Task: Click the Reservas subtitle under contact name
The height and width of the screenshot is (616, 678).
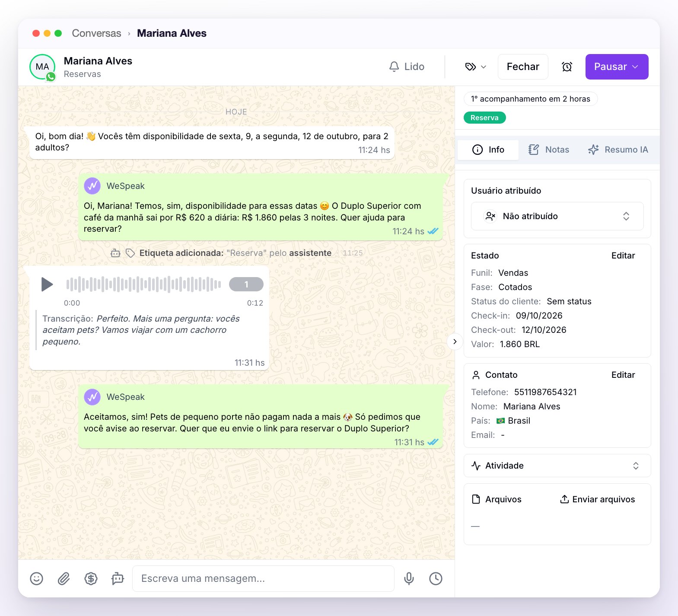Action: 82,74
